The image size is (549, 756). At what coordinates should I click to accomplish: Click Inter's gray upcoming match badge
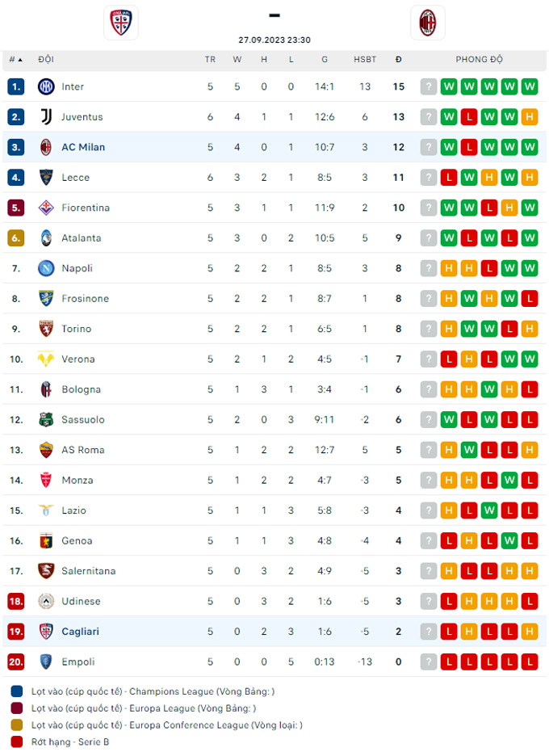429,86
